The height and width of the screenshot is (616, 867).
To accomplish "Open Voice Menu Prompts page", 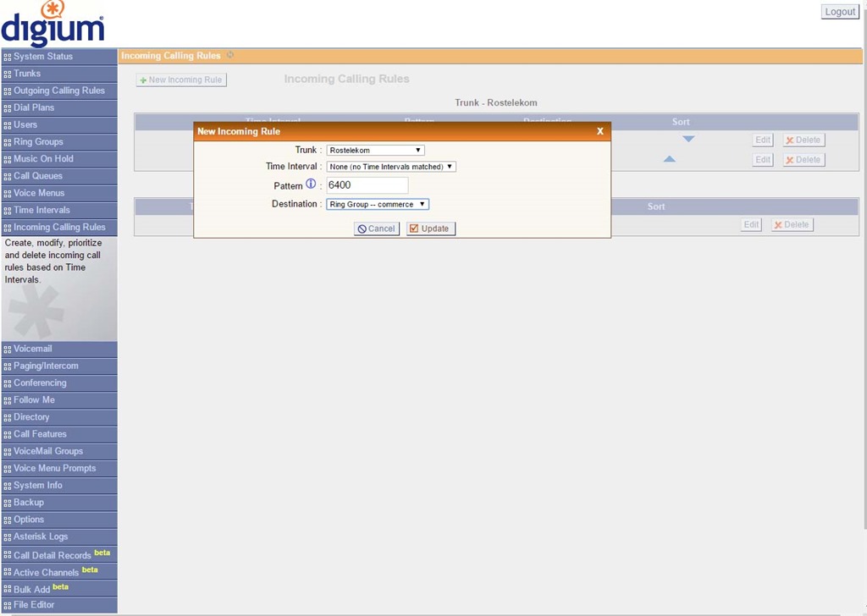I will (59, 469).
